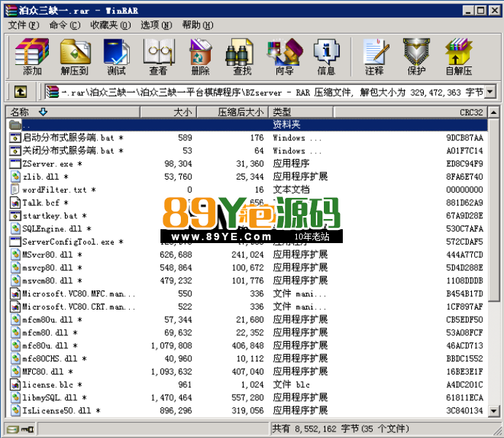Click icon of wordFilter.txt file
This screenshot has height=438, width=504.
15,189
